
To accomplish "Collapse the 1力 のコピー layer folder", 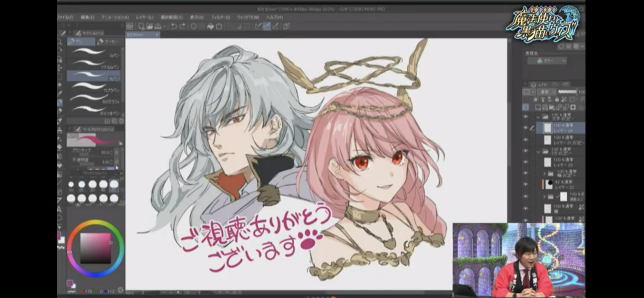I will (538, 151).
